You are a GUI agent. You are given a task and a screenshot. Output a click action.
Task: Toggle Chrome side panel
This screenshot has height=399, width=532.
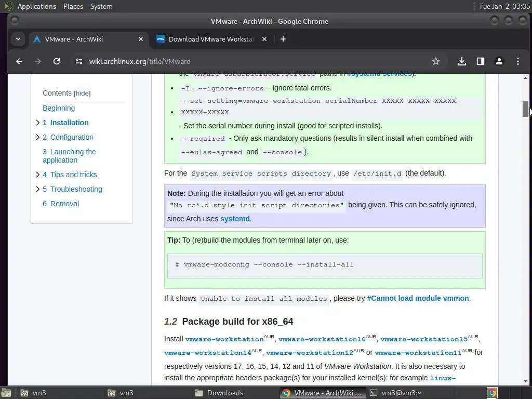pyautogui.click(x=481, y=61)
